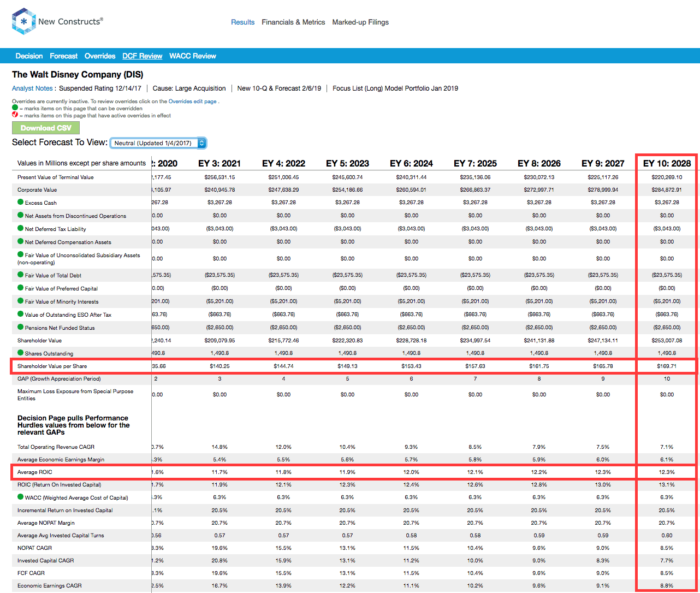Image resolution: width=700 pixels, height=593 pixels.
Task: Click the EY 8: 2026 column header
Action: coord(539,163)
